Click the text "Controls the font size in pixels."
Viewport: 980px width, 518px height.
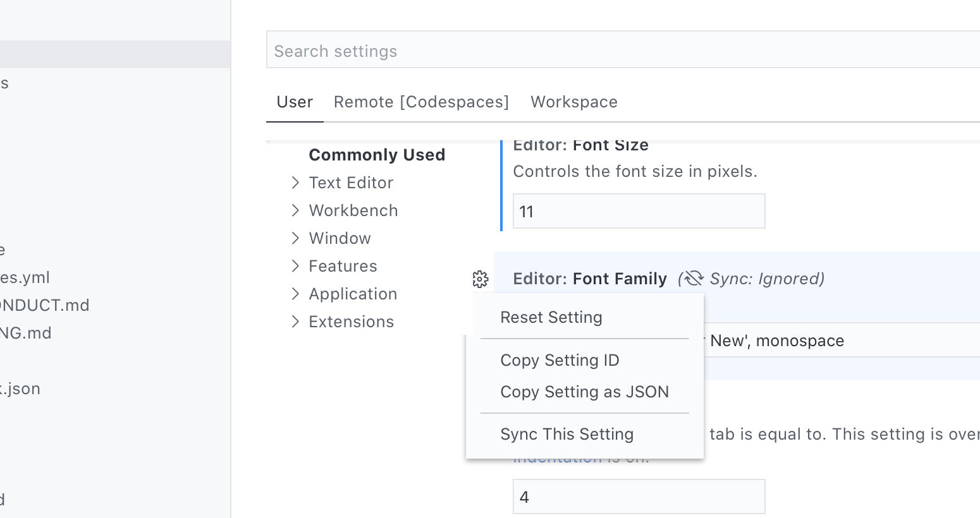635,171
